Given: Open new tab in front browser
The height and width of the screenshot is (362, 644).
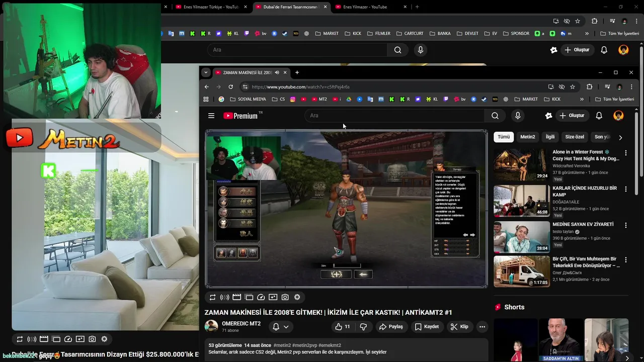Looking at the screenshot, I should 297,72.
